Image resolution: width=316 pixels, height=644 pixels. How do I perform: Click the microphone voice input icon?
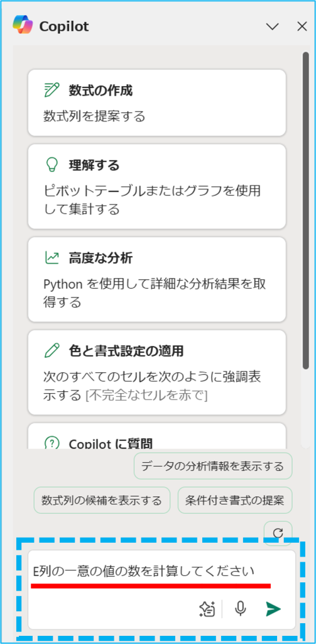[x=240, y=609]
